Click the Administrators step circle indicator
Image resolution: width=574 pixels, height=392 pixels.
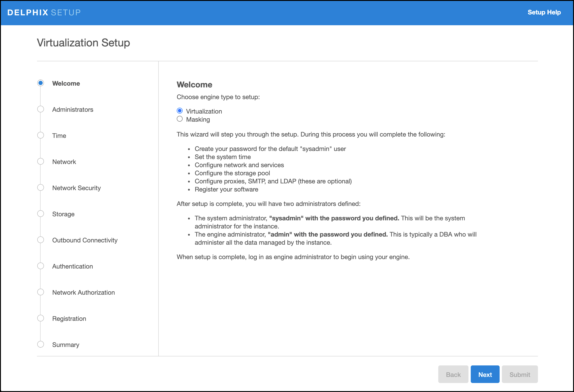[41, 109]
